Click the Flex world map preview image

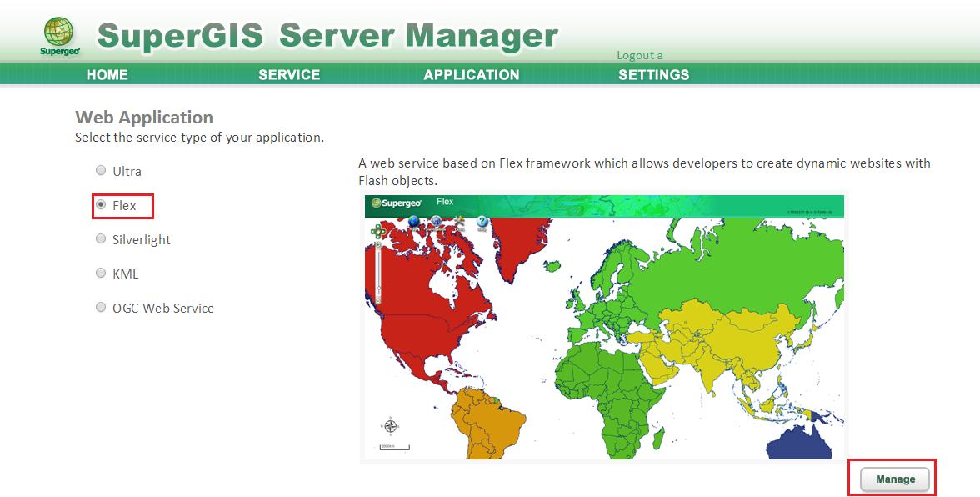604,327
